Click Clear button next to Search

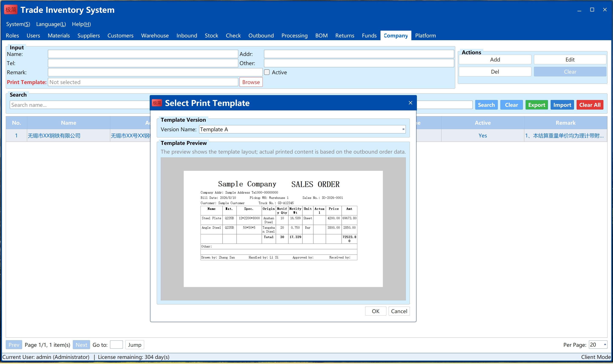click(x=511, y=105)
